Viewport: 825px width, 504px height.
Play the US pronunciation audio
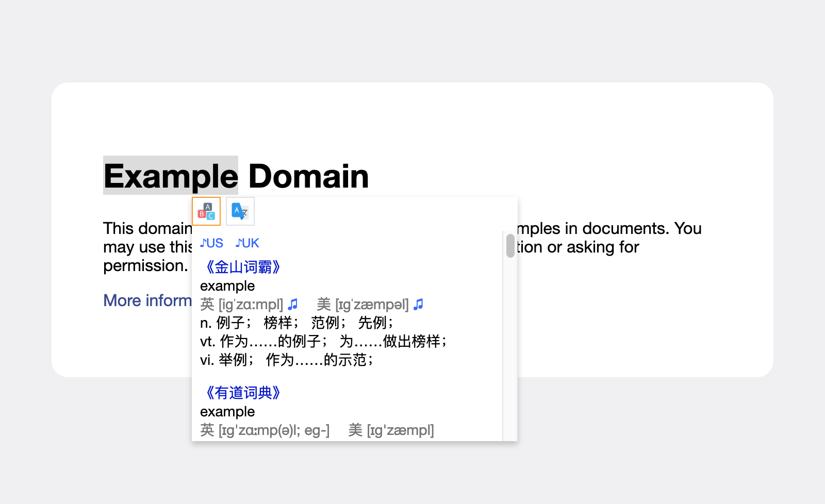click(x=211, y=243)
